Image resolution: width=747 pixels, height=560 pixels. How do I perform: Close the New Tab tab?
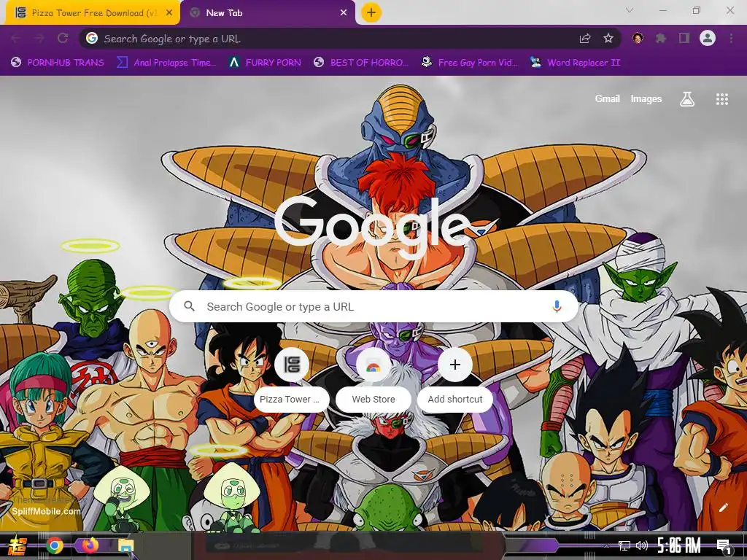(x=344, y=13)
